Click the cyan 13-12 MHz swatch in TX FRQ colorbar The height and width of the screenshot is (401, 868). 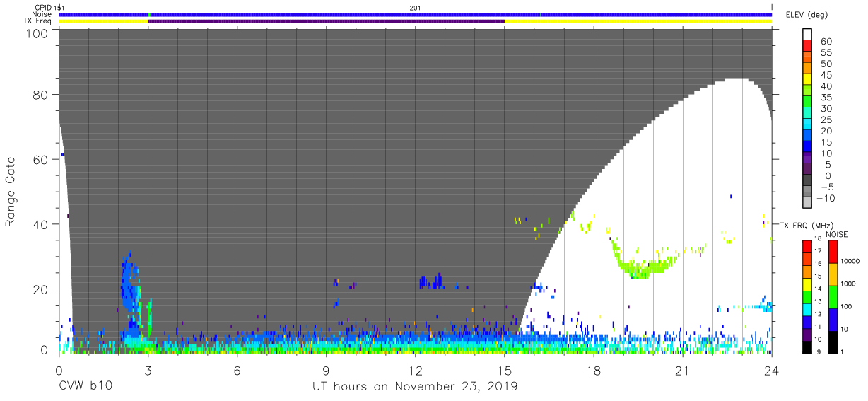pos(807,308)
